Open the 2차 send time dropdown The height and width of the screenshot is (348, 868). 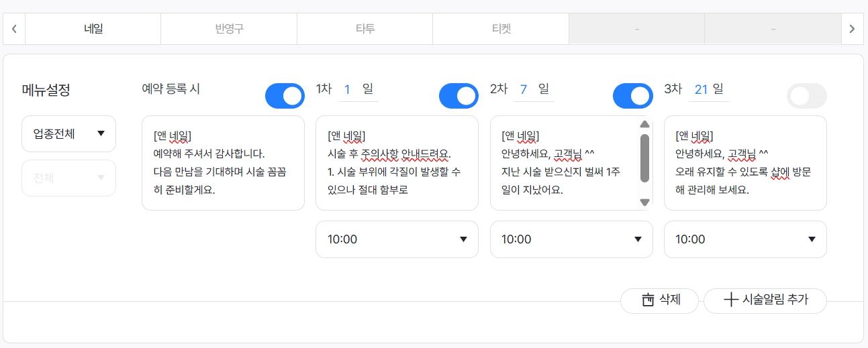click(x=571, y=239)
